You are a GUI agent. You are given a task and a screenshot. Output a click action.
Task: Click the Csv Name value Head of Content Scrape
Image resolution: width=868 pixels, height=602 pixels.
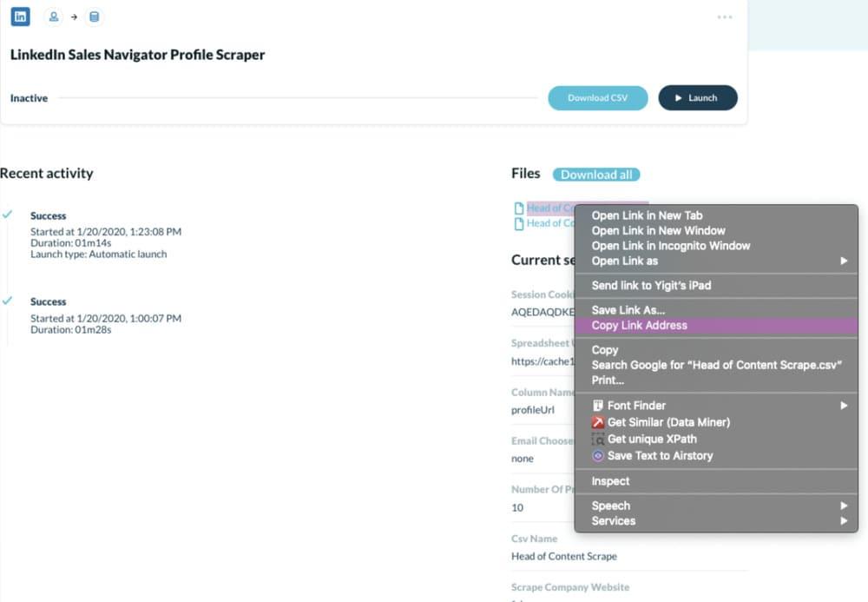coord(563,556)
